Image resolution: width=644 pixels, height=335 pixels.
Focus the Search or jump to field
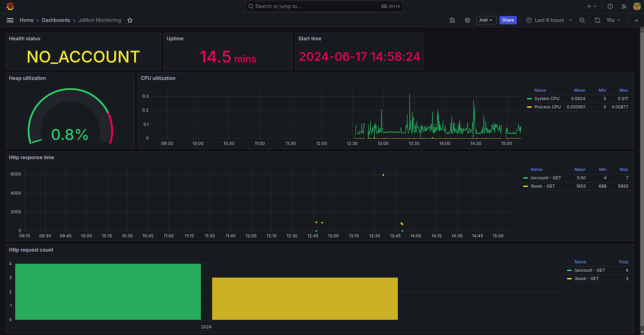(x=324, y=6)
